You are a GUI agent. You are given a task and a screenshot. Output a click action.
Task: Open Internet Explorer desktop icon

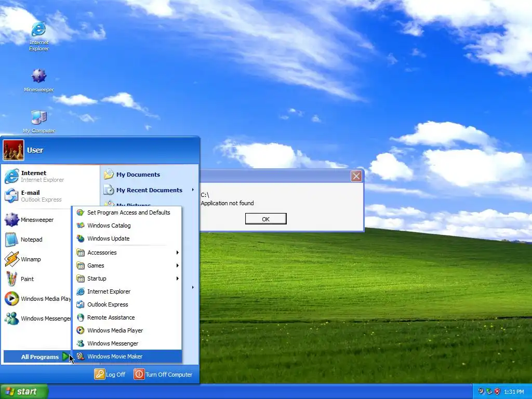pos(38,36)
